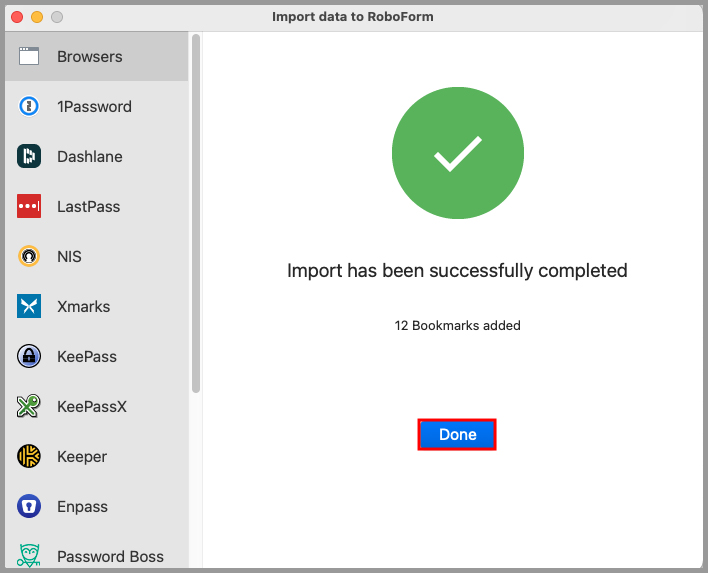Click the Browsers window icon in sidebar

(29, 57)
